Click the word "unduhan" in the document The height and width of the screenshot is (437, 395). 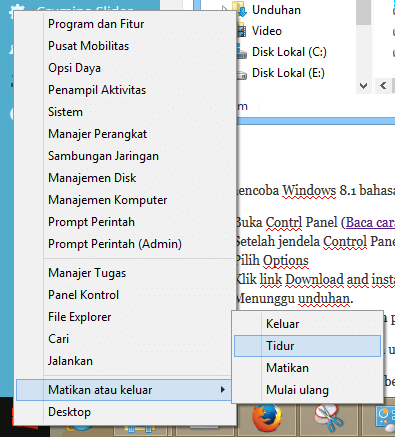(x=324, y=299)
